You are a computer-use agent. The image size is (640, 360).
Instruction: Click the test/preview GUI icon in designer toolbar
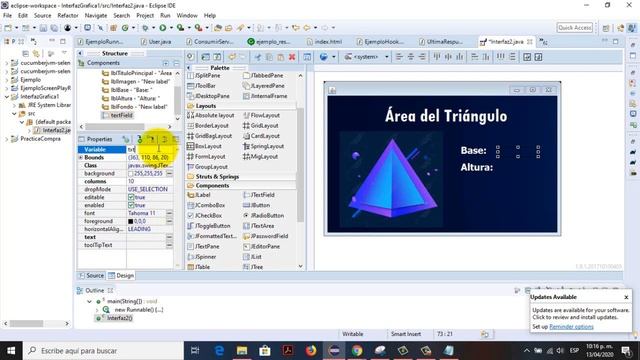307,57
